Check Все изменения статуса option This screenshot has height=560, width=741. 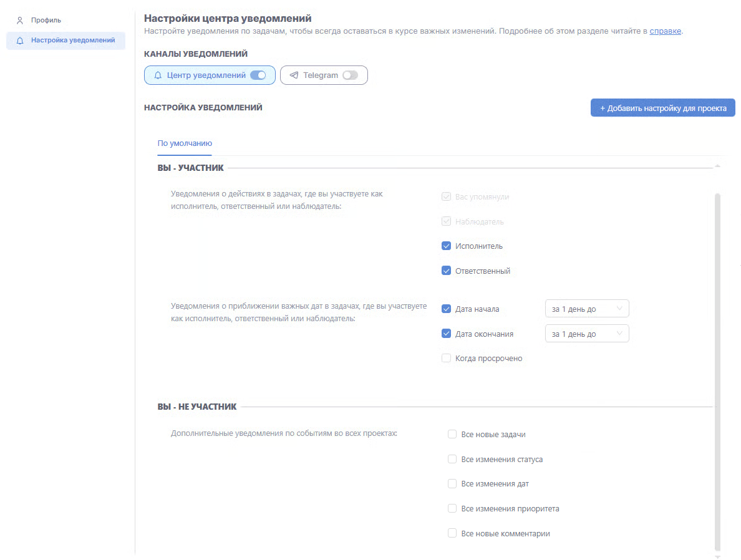[x=452, y=460]
